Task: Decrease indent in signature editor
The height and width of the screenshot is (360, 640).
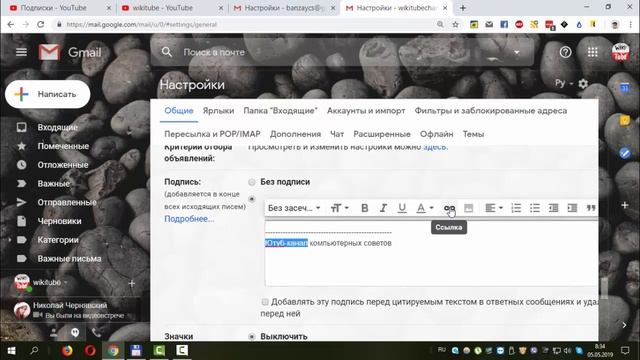Action: [553, 208]
